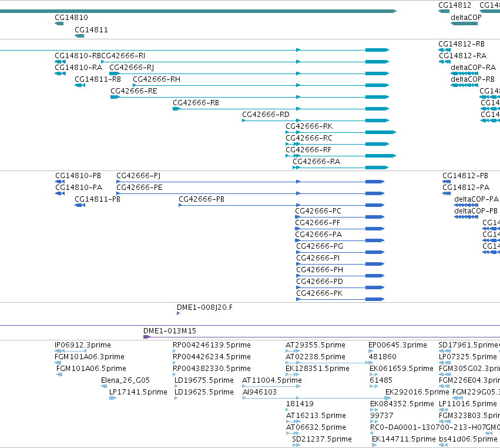Select the 181419 feature label
Image resolution: width=500 pixels, height=448 pixels.
tap(300, 404)
